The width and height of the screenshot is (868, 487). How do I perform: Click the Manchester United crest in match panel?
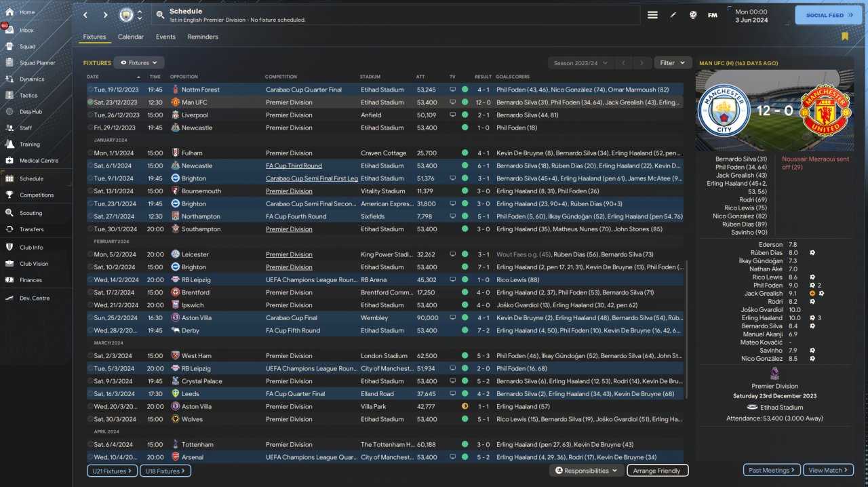click(x=825, y=111)
